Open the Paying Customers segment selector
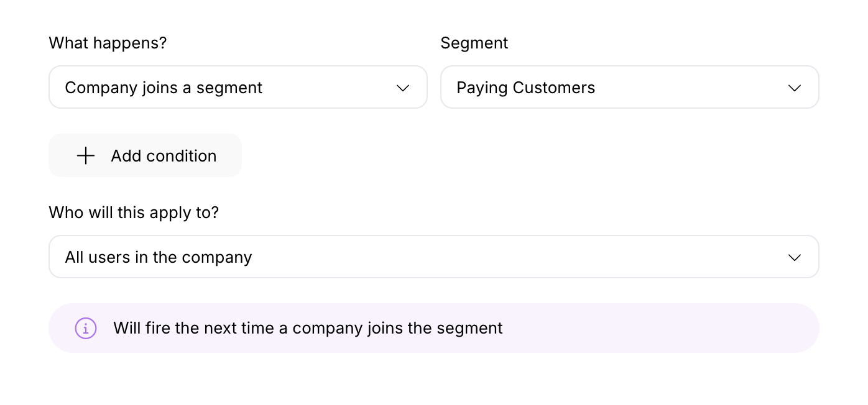This screenshot has height=405, width=868. tap(629, 87)
